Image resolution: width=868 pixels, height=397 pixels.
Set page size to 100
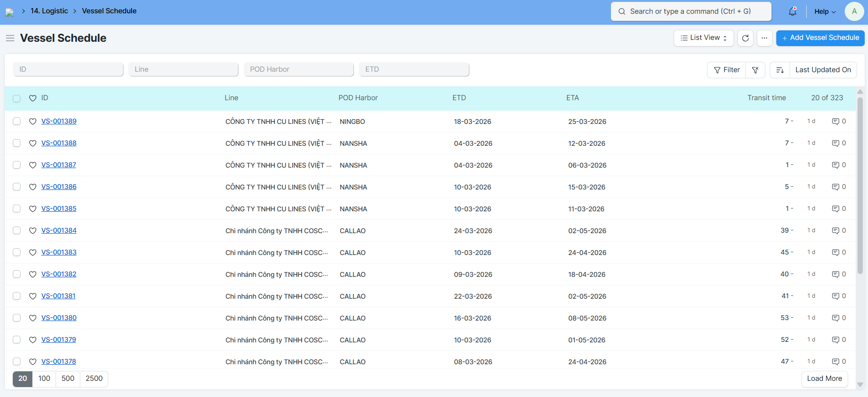coord(44,378)
